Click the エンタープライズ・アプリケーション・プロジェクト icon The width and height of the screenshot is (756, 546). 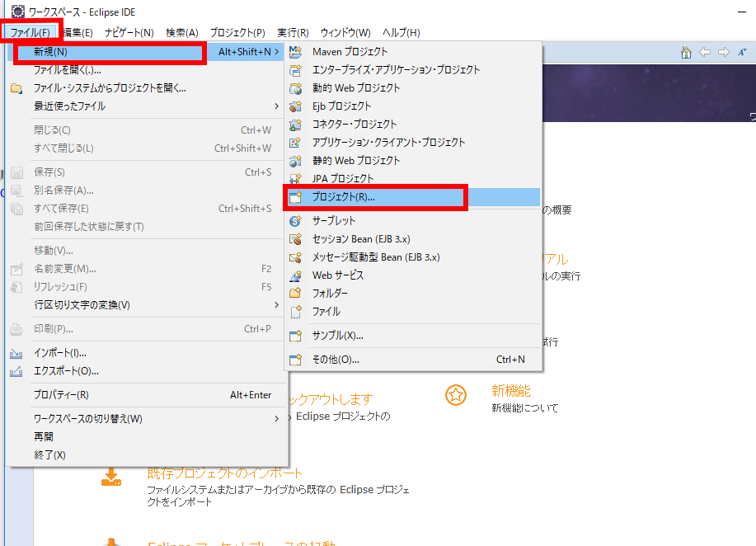click(295, 70)
